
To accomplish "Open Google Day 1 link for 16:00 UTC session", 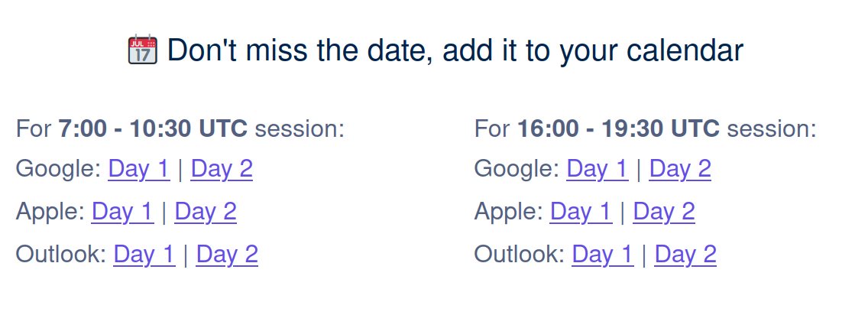I will [x=598, y=169].
